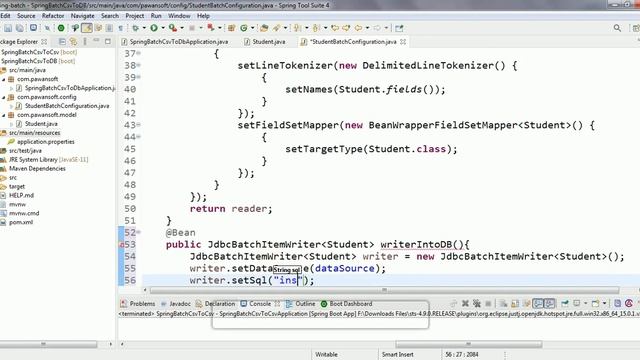Toggle Show Console on Standard Out change

pyautogui.click(x=538, y=303)
